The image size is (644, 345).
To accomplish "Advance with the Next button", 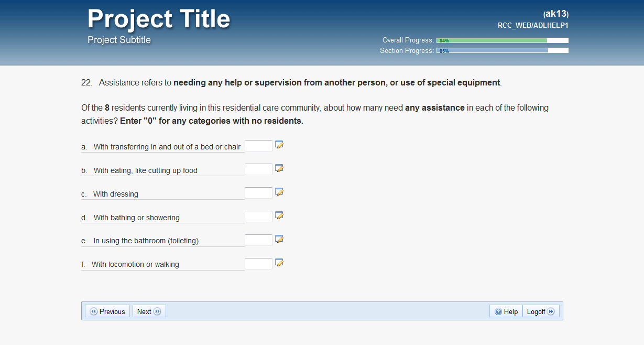I will pyautogui.click(x=149, y=311).
